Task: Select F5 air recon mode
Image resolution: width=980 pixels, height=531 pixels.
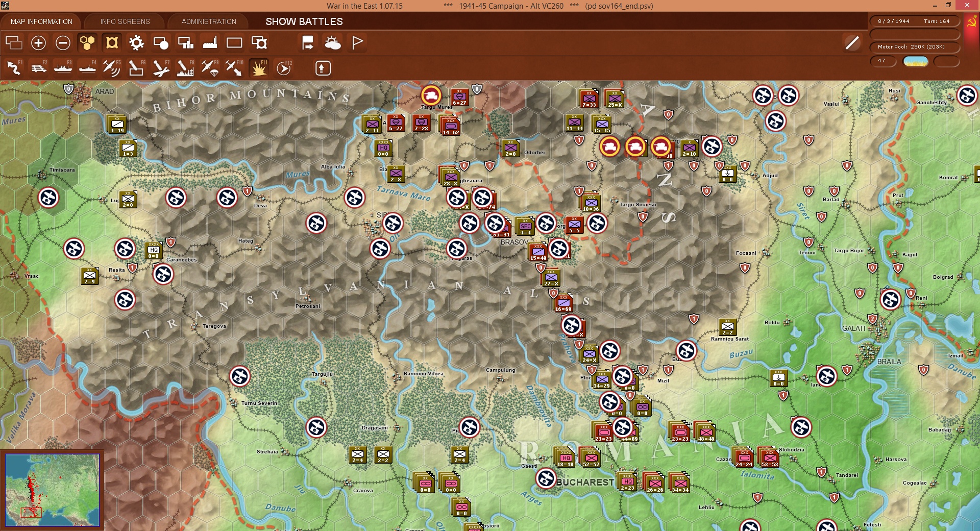Action: [112, 68]
